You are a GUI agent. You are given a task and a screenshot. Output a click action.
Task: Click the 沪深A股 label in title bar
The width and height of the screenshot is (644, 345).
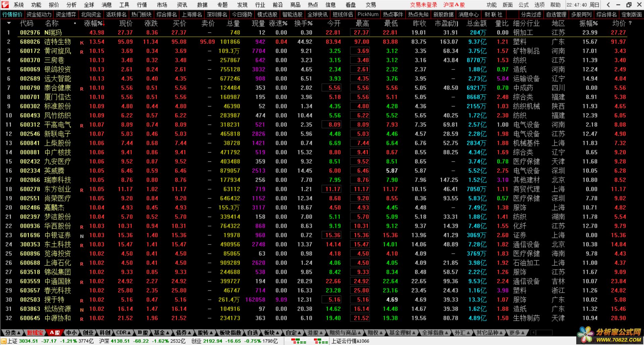(x=454, y=5)
